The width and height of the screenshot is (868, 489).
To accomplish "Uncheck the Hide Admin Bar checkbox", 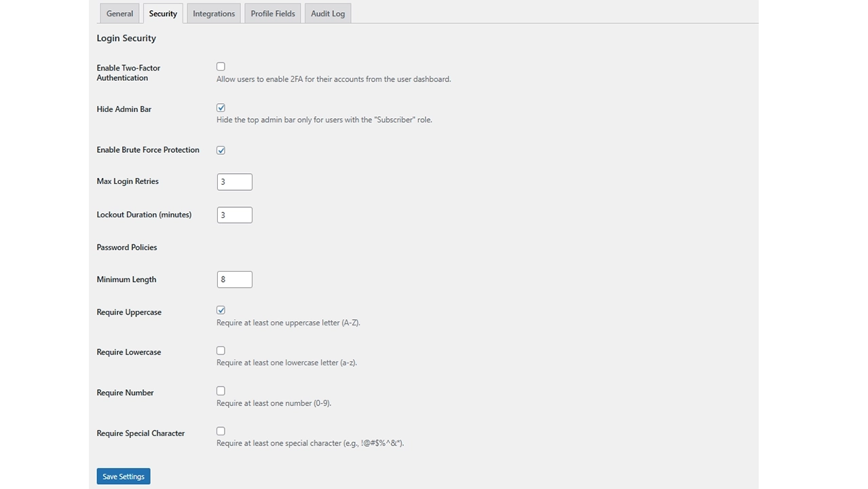I will tap(221, 108).
